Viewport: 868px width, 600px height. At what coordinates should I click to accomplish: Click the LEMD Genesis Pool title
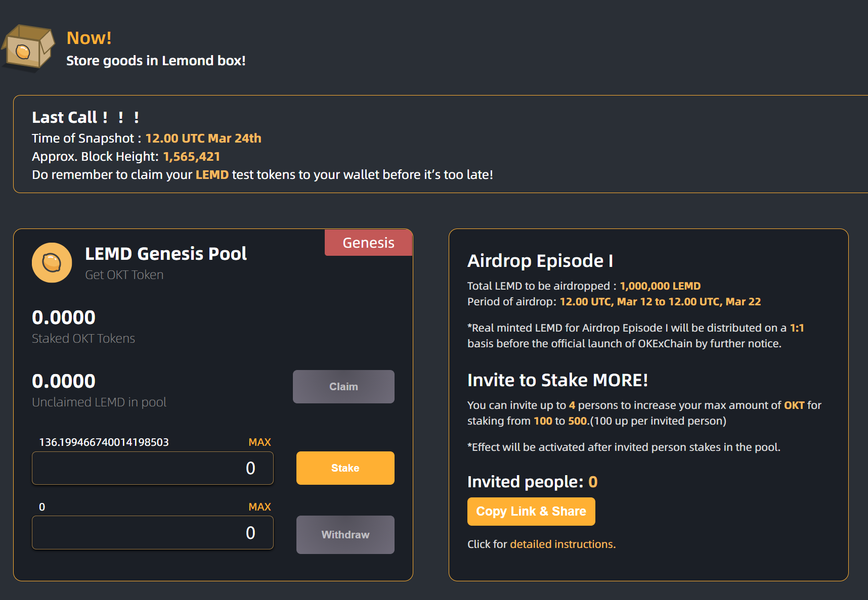(x=165, y=254)
